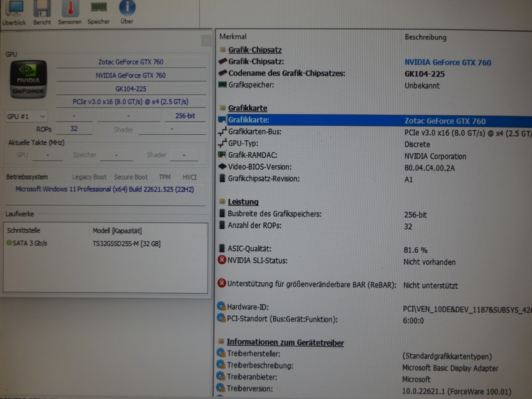The width and height of the screenshot is (532, 399).
Task: Open the Bericht report tool
Action: click(42, 13)
